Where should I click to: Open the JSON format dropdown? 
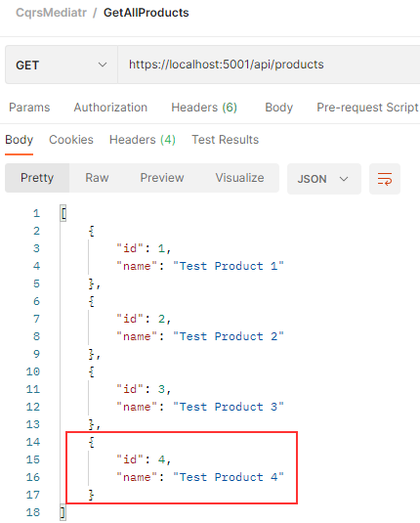tap(324, 179)
